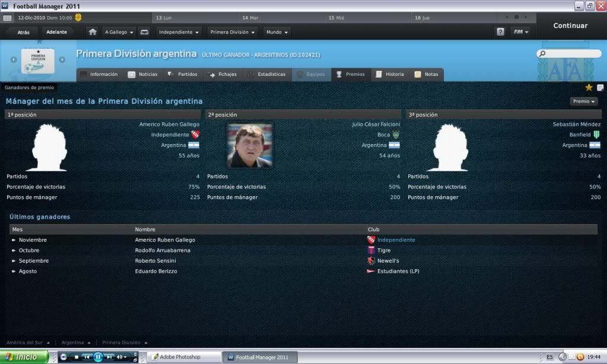Switch to the Fichajes tab

(223, 74)
